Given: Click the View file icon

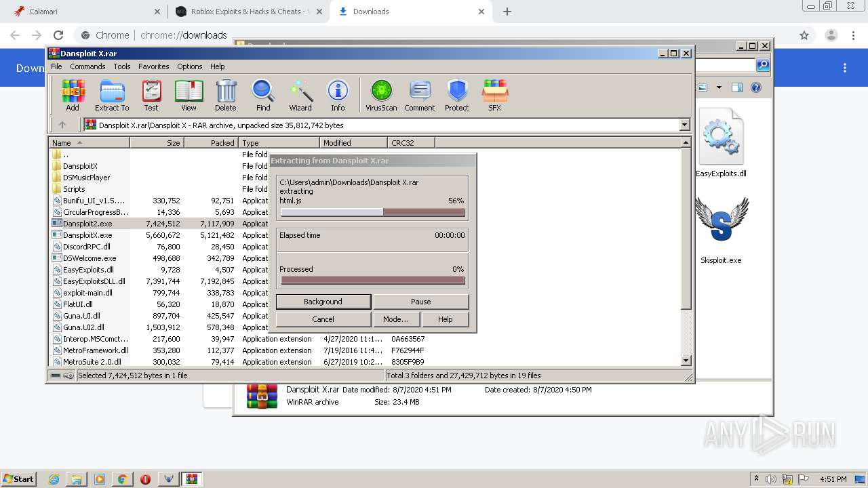Looking at the screenshot, I should pyautogui.click(x=189, y=95).
